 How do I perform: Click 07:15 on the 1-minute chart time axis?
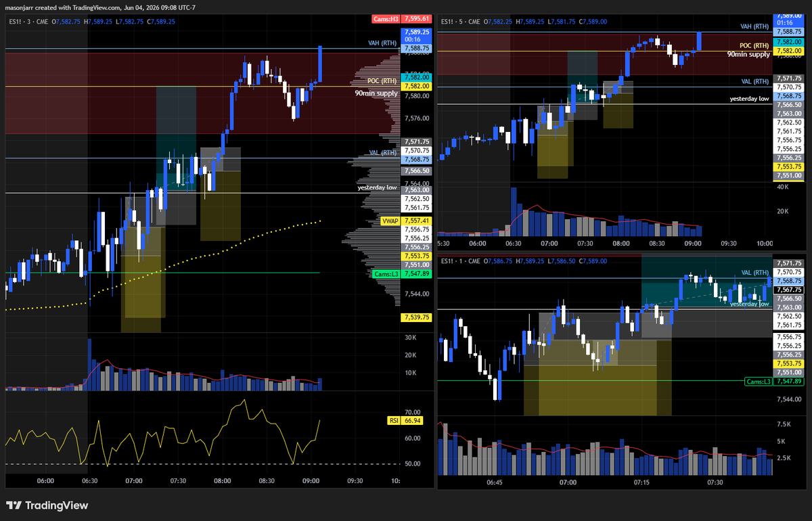641,482
